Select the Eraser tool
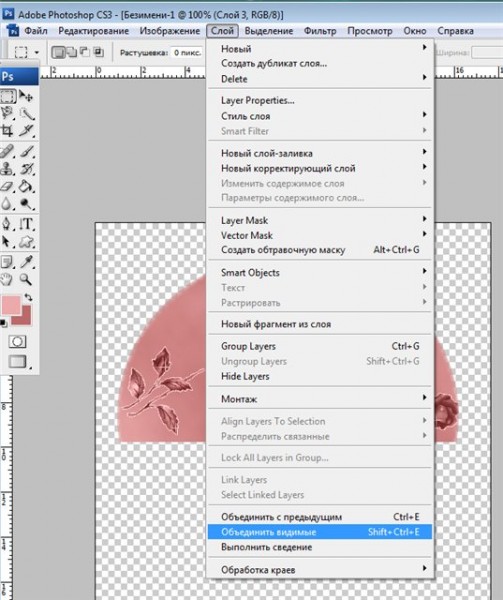 (x=8, y=186)
